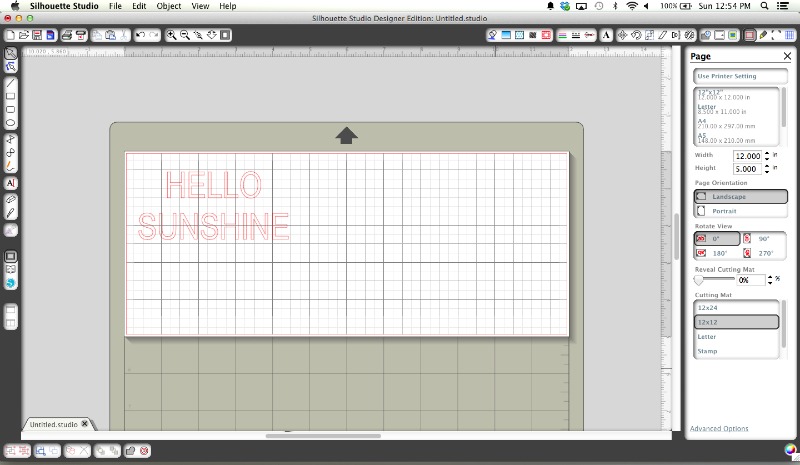The width and height of the screenshot is (800, 465).
Task: Click the Reveal Cutting Mat percentage field
Action: click(751, 280)
